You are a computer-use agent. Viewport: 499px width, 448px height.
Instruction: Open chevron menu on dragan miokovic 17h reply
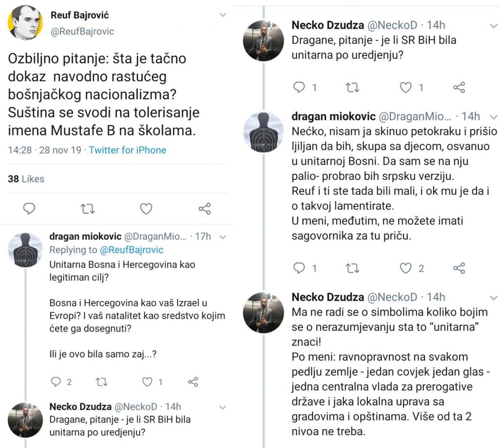click(223, 237)
